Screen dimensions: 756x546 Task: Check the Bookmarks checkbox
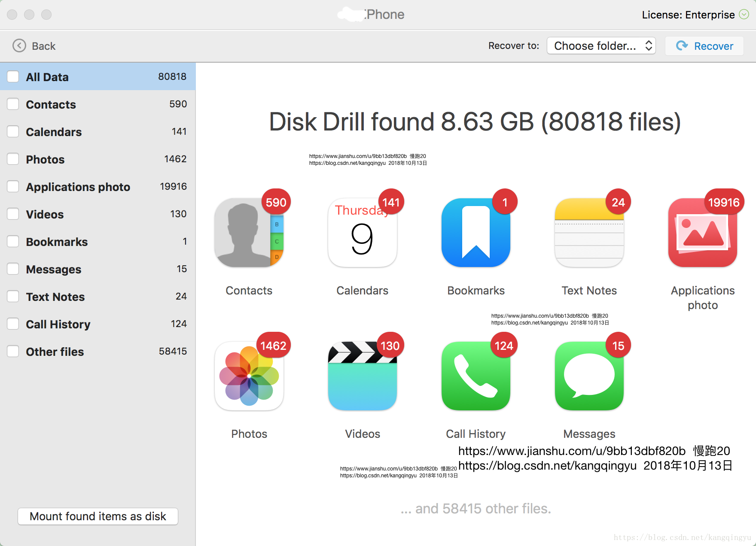click(13, 241)
